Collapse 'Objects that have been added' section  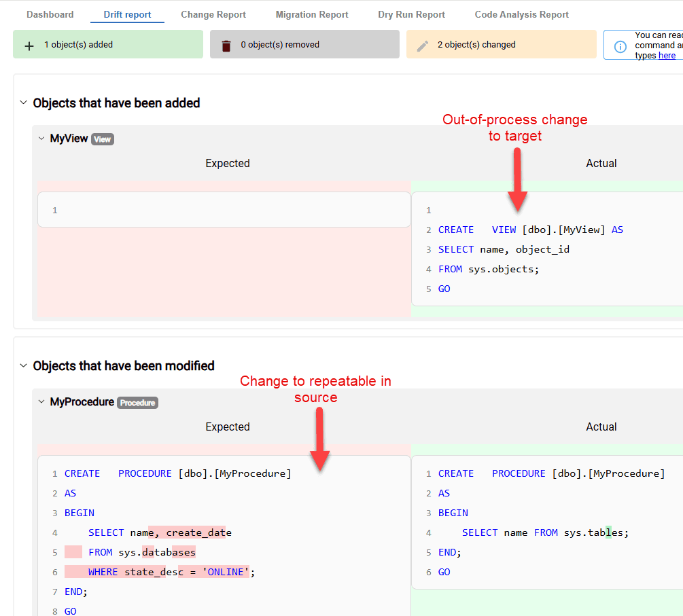24,103
